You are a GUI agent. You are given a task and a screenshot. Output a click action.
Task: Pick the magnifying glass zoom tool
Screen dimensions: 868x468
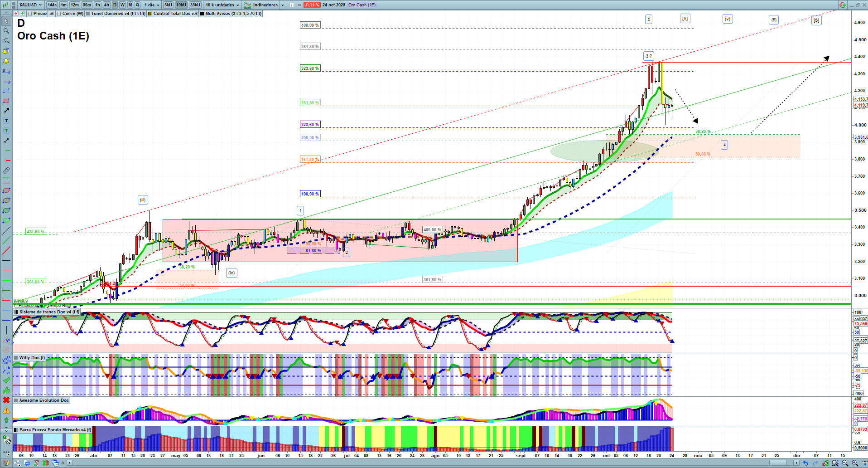(6, 31)
